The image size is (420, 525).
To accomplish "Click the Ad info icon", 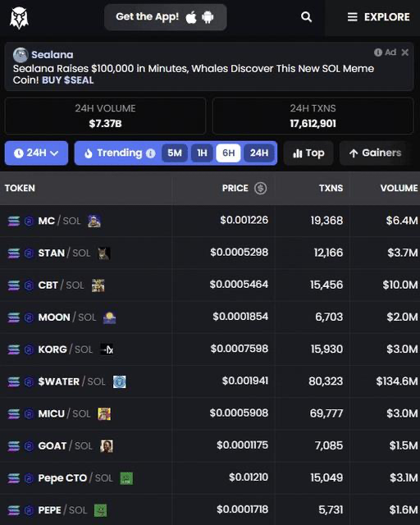I will [378, 52].
